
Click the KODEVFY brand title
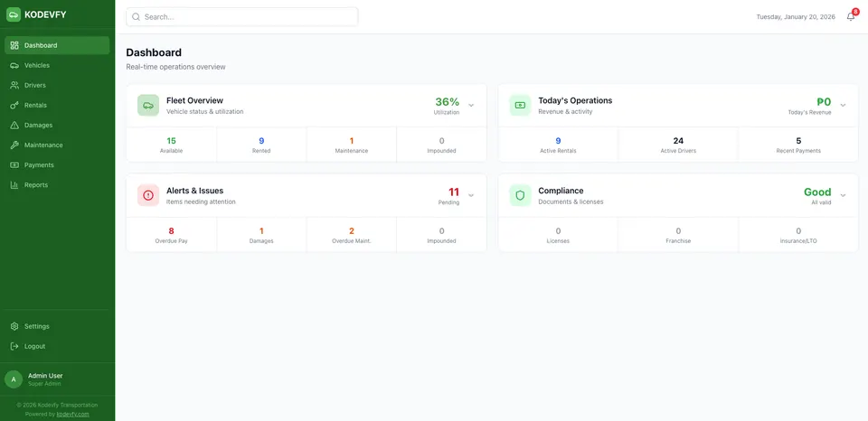[45, 15]
